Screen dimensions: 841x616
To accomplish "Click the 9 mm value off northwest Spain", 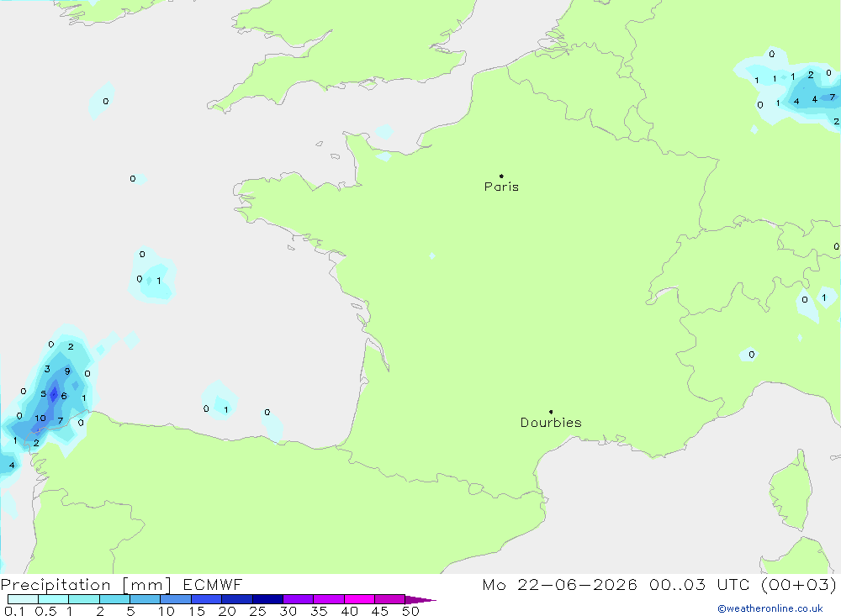I will click(67, 371).
